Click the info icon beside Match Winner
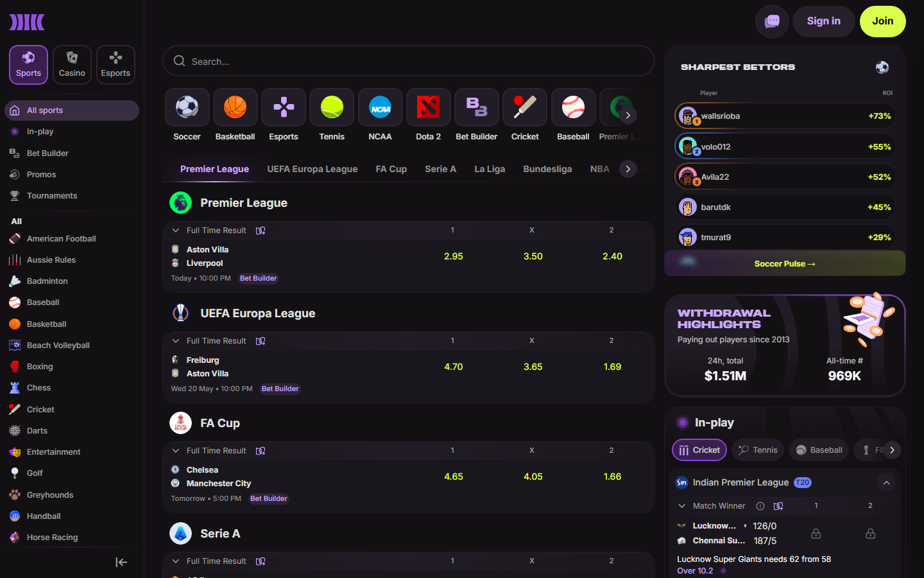The height and width of the screenshot is (578, 924). coord(760,506)
